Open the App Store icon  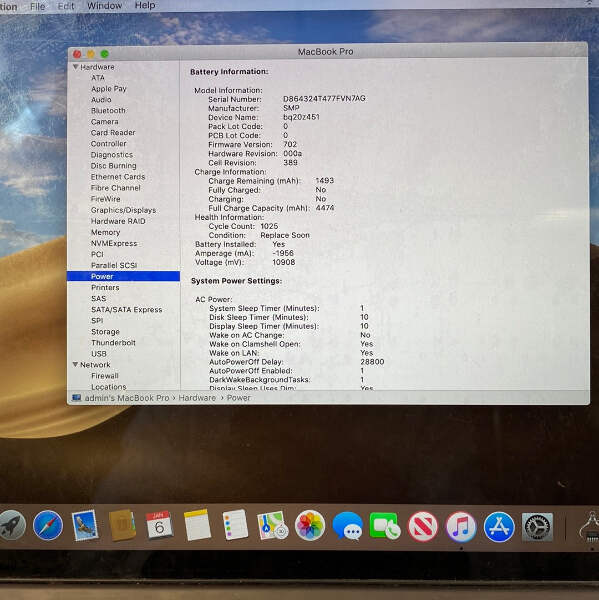(499, 527)
